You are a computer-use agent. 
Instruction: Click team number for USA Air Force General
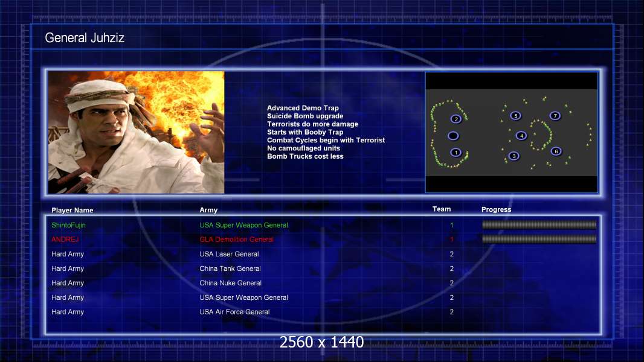tap(452, 312)
